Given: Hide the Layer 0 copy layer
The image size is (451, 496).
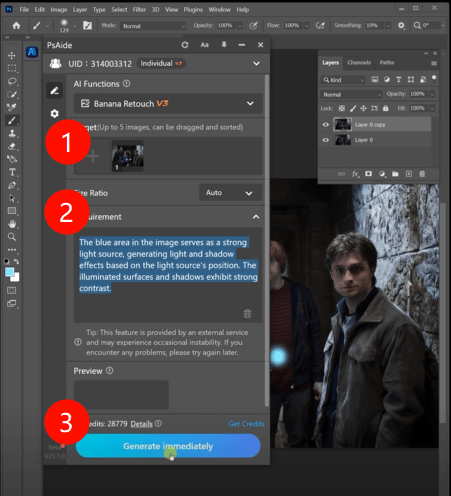Looking at the screenshot, I should [326, 125].
